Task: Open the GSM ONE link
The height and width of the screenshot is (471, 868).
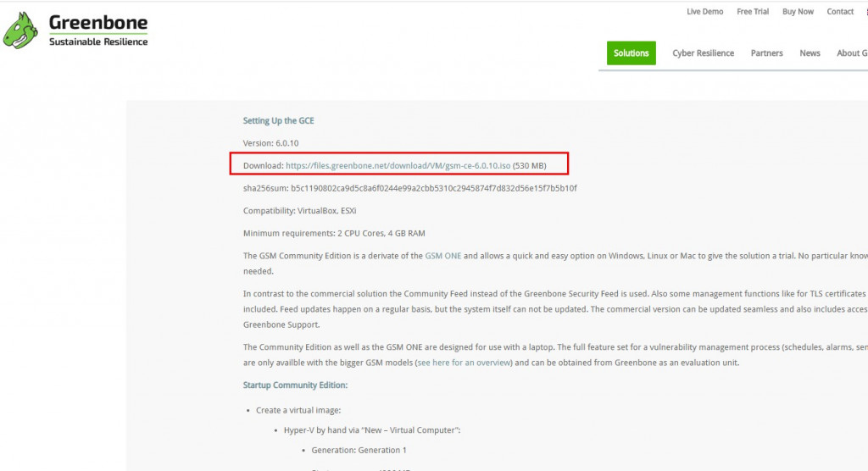Action: (x=442, y=256)
